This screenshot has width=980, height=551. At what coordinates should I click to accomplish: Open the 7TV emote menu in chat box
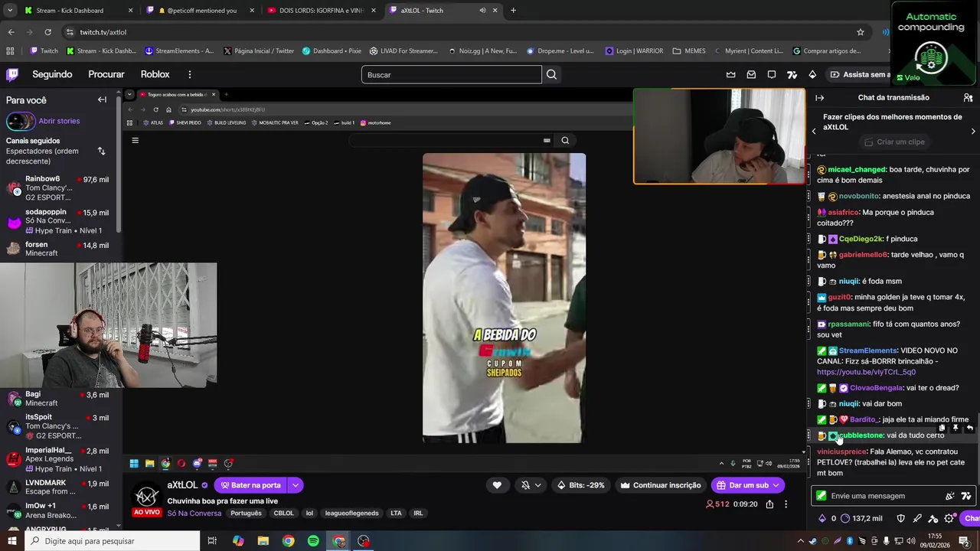pyautogui.click(x=965, y=496)
